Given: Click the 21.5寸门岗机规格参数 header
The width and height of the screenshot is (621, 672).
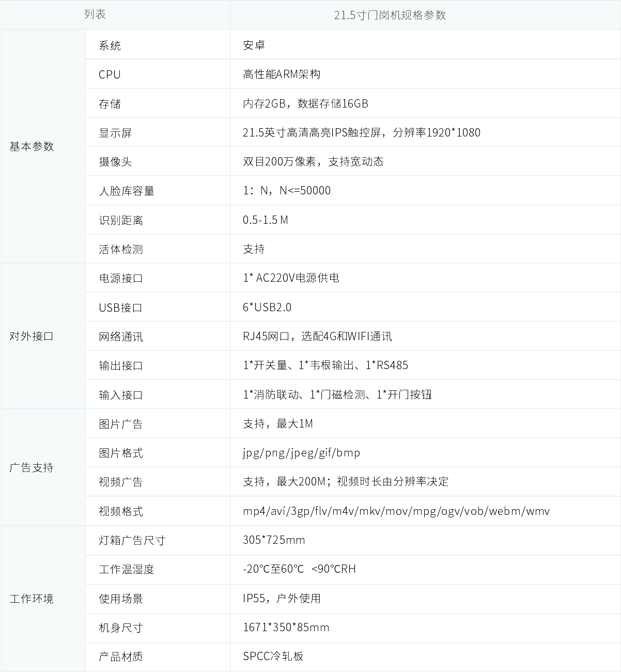Looking at the screenshot, I should 390,15.
